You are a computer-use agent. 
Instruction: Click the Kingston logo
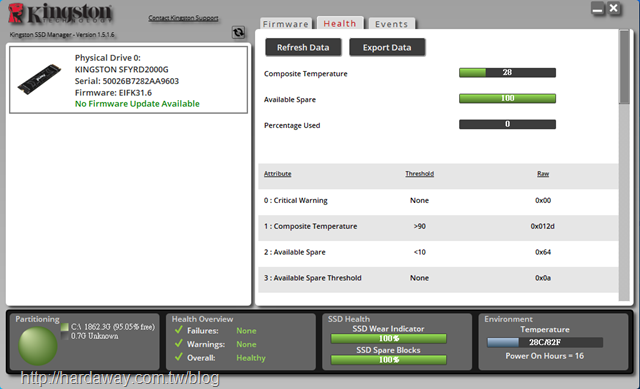[x=60, y=13]
